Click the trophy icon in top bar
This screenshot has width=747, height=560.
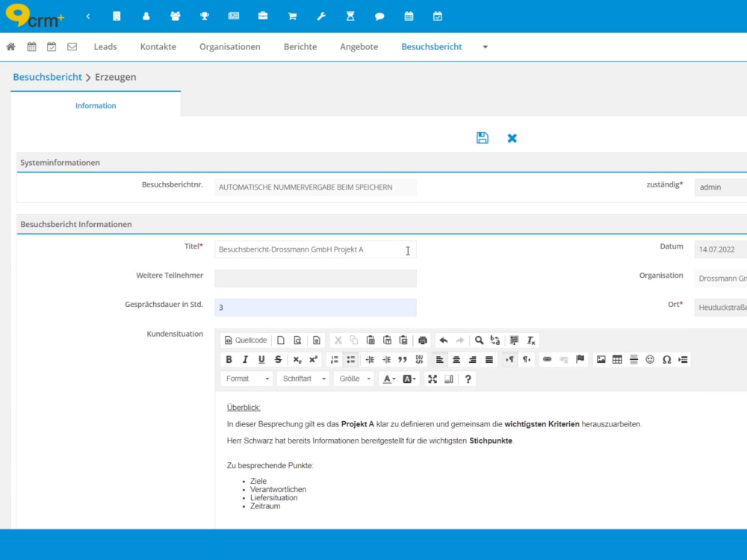tap(205, 16)
